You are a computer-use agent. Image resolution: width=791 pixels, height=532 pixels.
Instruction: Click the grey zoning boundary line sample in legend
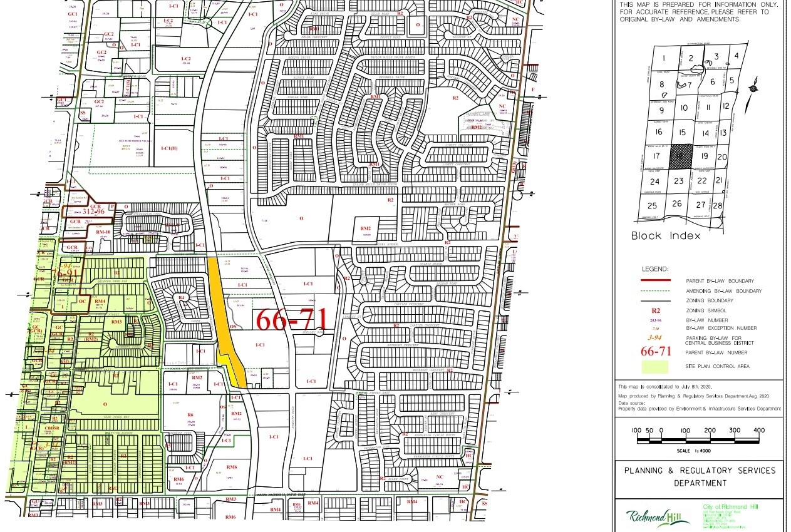(x=656, y=301)
